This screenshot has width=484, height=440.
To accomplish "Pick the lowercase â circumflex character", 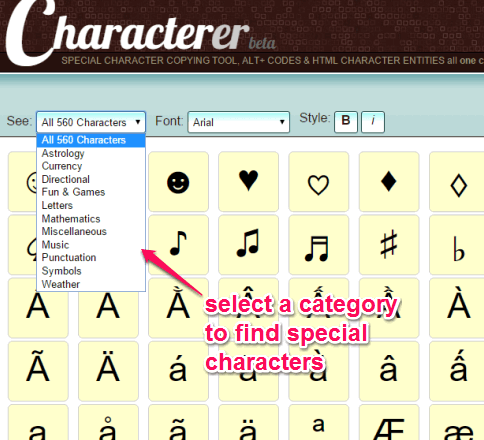I will (389, 371).
